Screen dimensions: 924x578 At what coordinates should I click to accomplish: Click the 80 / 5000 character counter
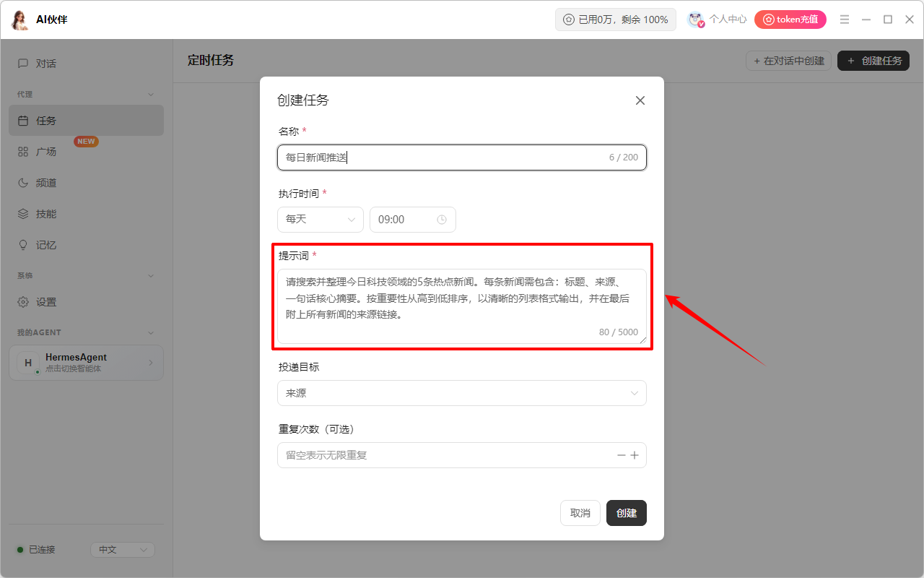point(619,332)
